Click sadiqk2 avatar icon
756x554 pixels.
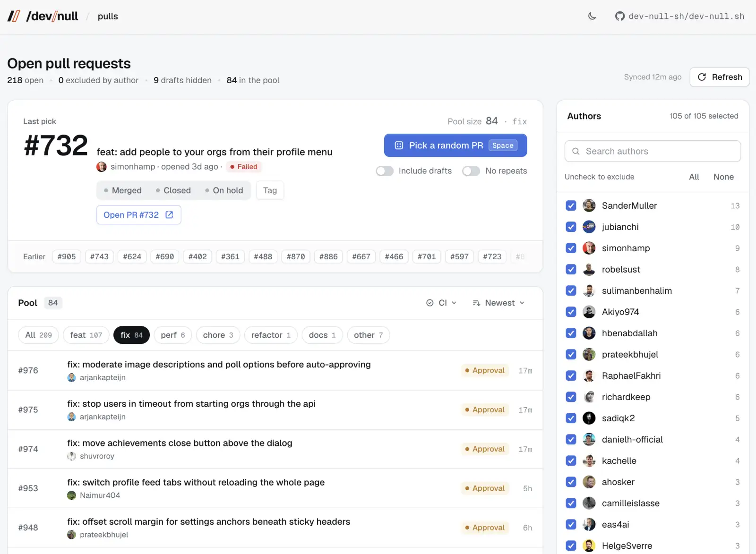[x=589, y=418]
